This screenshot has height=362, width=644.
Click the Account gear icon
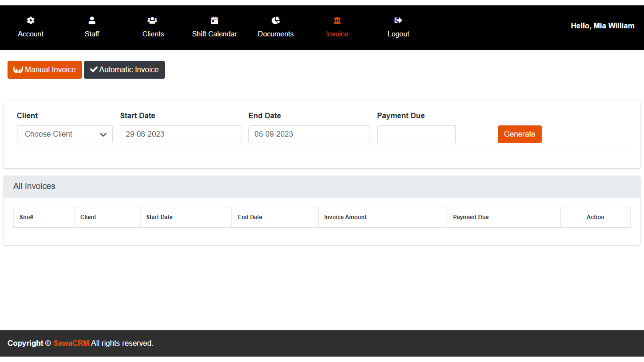pos(30,20)
